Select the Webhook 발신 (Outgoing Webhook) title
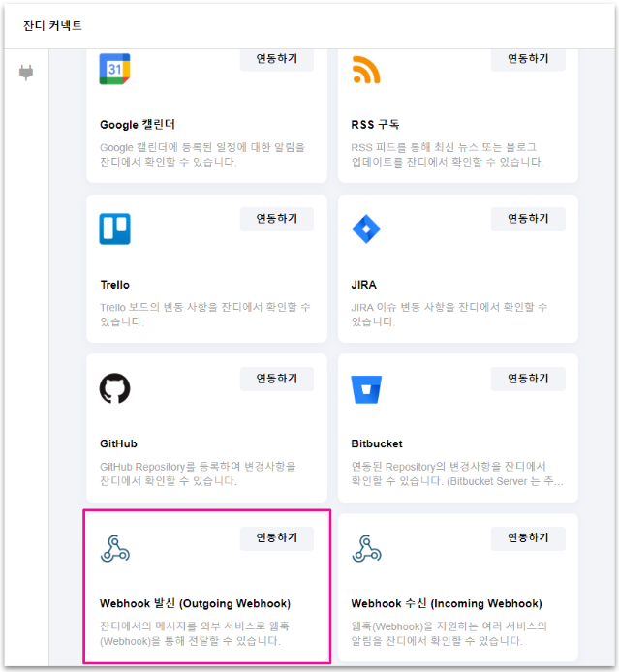The height and width of the screenshot is (672, 619). pos(195,604)
